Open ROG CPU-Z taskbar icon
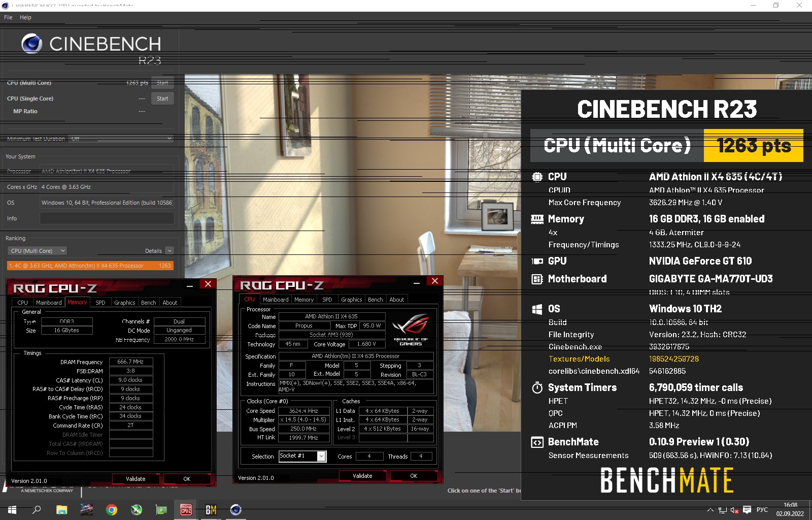812x520 pixels. (186, 510)
